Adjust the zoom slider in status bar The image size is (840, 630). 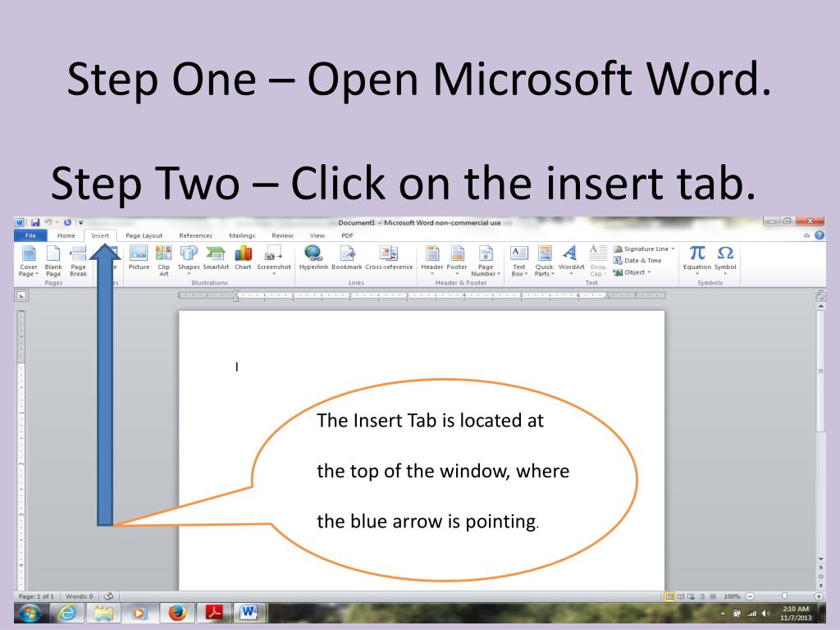[x=784, y=596]
